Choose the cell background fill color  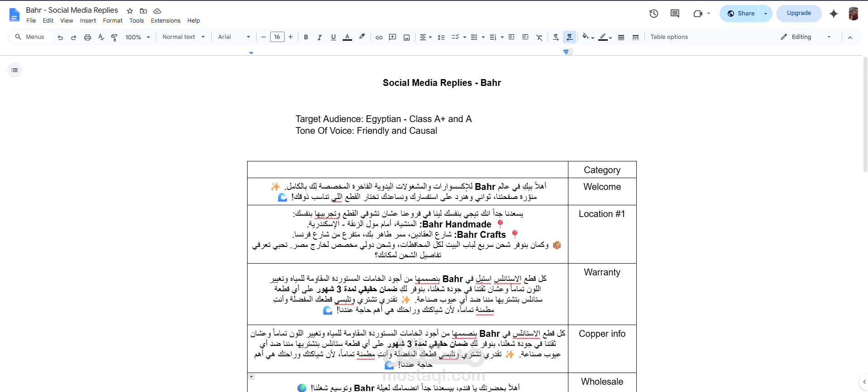[x=588, y=37]
